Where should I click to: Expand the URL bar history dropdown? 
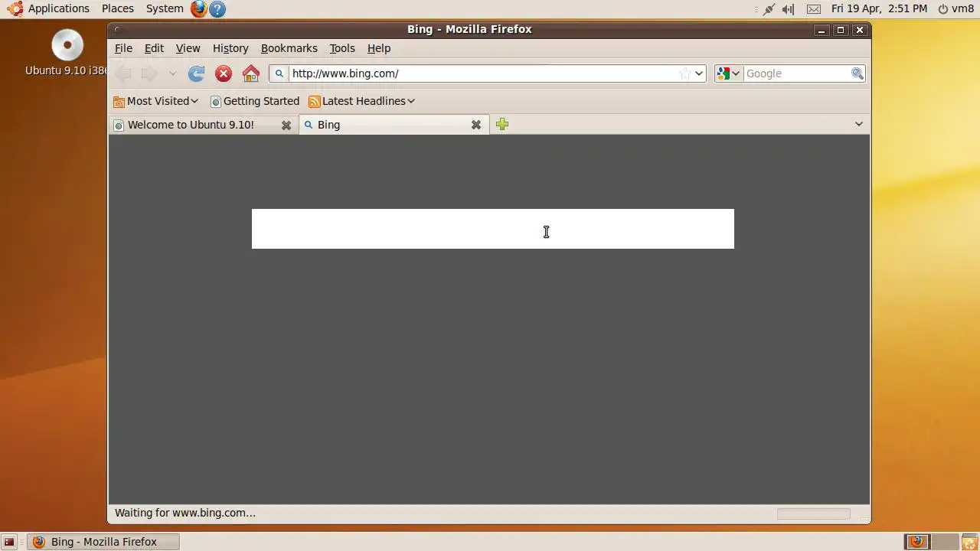pos(699,73)
